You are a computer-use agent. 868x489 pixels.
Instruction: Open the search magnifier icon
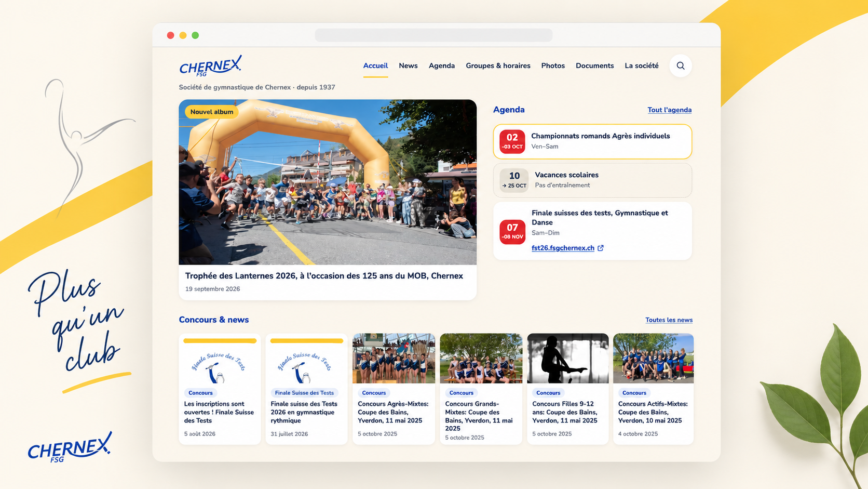click(x=680, y=66)
